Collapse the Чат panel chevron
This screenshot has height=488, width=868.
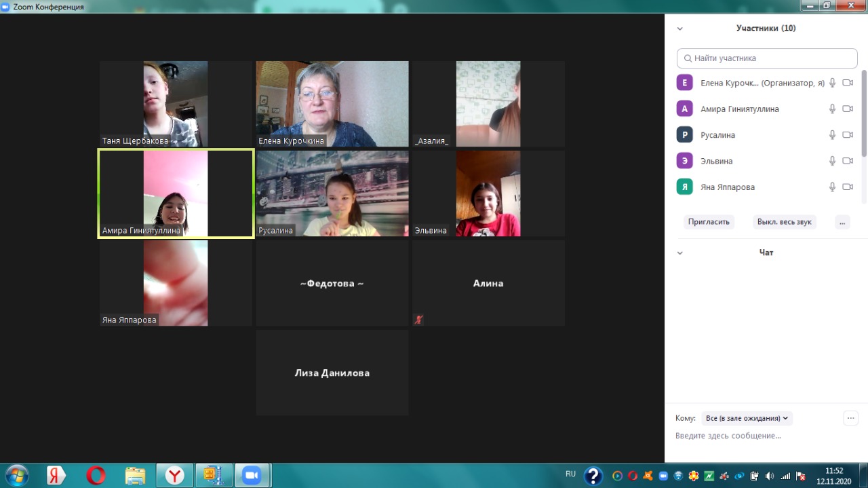[680, 252]
